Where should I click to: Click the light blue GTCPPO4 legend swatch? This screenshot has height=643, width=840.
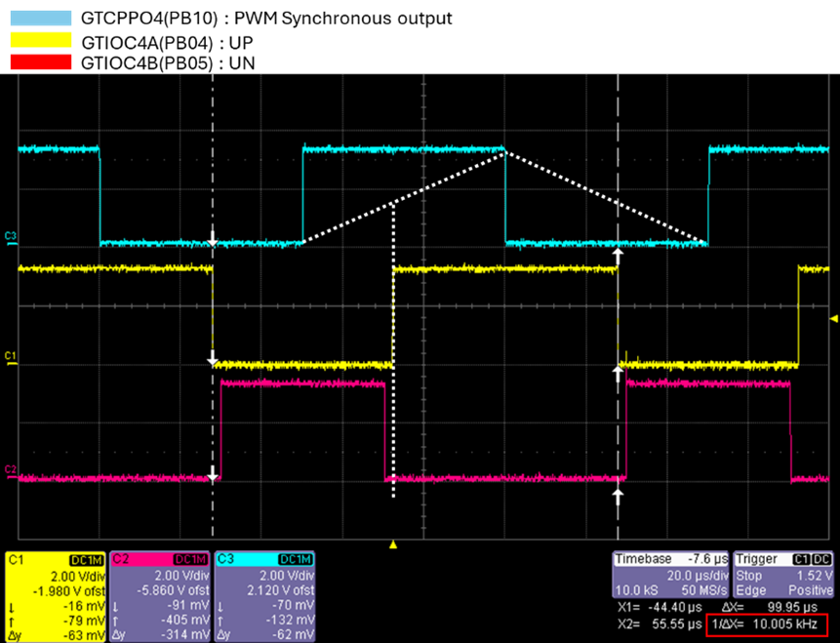pyautogui.click(x=41, y=19)
